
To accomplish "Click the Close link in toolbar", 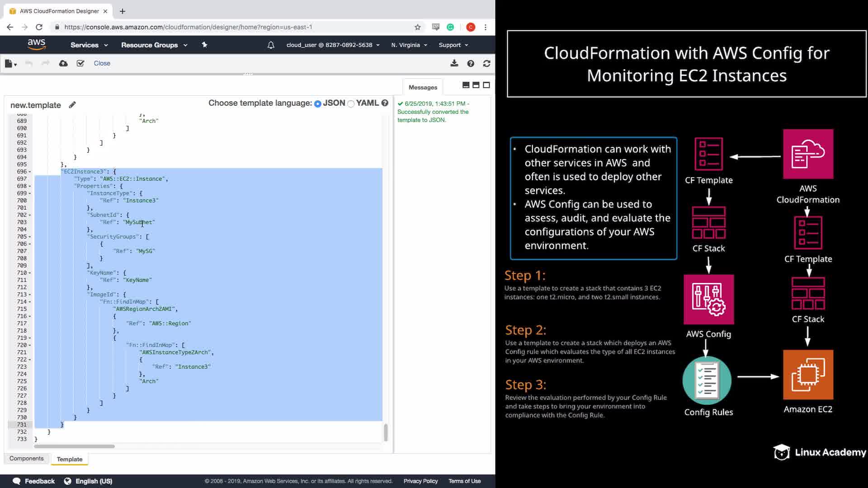I will point(102,63).
